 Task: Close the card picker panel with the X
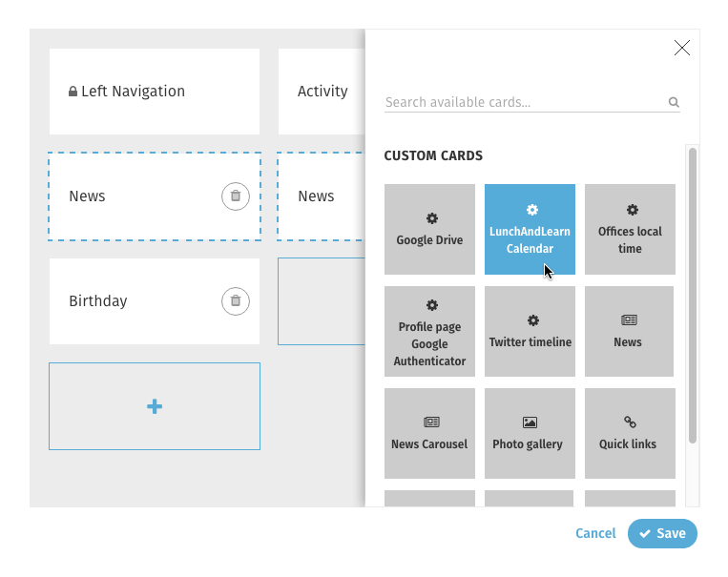tap(682, 48)
